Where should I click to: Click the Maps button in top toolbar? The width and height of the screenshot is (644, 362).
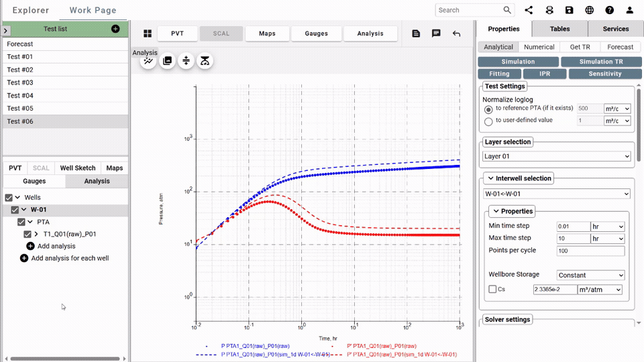267,34
